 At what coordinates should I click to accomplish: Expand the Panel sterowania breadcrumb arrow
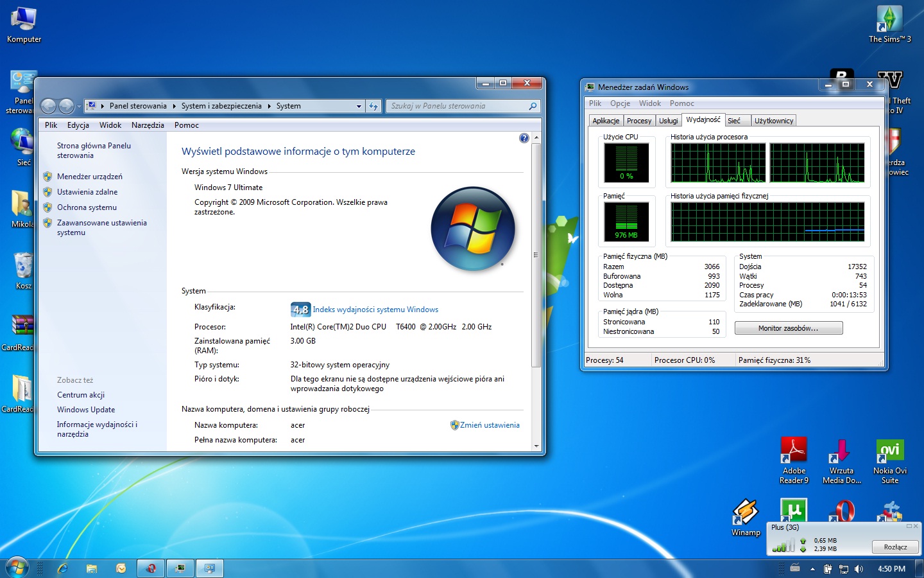click(x=174, y=106)
